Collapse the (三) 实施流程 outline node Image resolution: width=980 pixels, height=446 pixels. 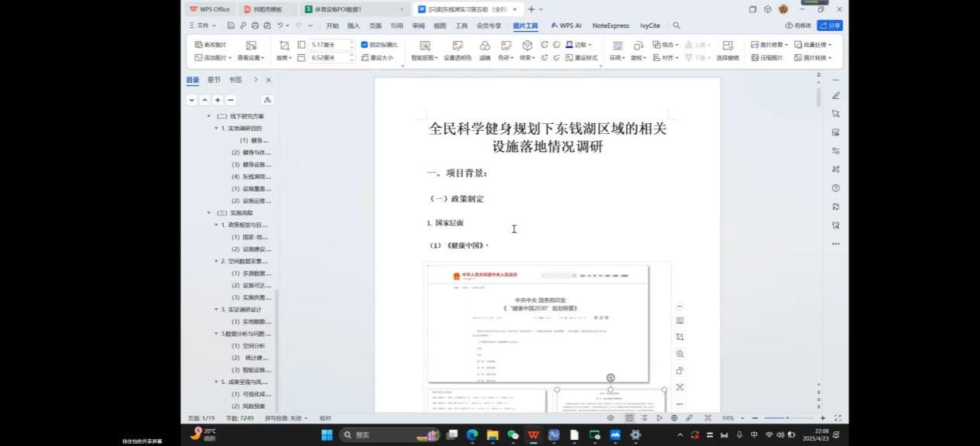209,213
